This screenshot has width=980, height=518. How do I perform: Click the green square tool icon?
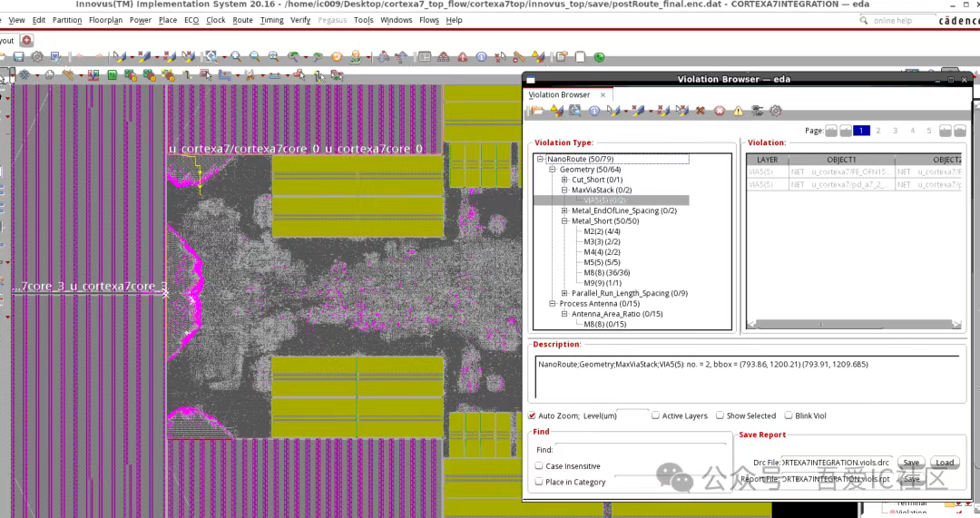pyautogui.click(x=113, y=75)
